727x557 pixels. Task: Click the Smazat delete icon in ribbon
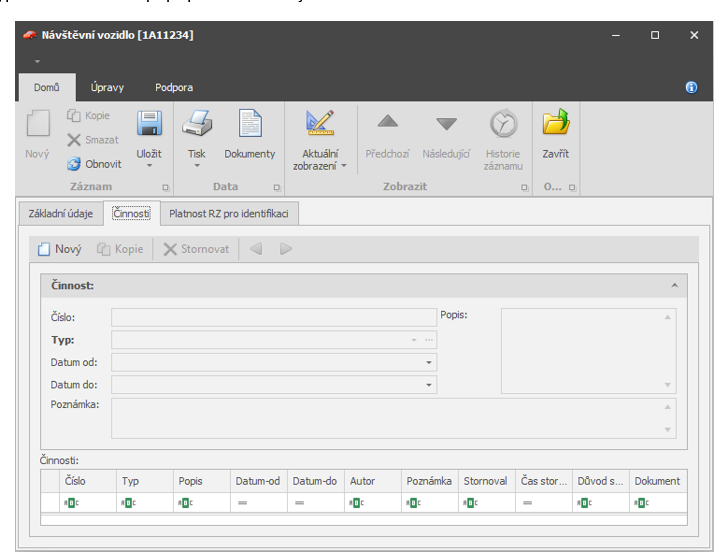tap(74, 140)
